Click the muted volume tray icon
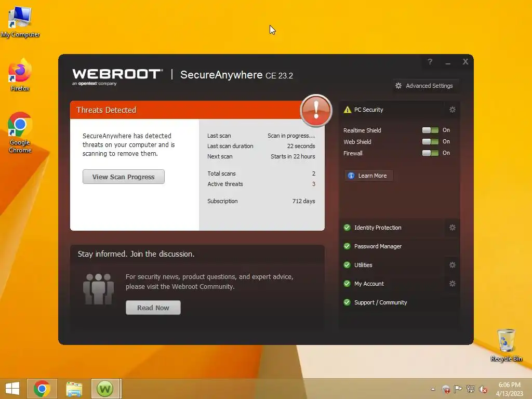This screenshot has height=399, width=532. click(x=483, y=389)
